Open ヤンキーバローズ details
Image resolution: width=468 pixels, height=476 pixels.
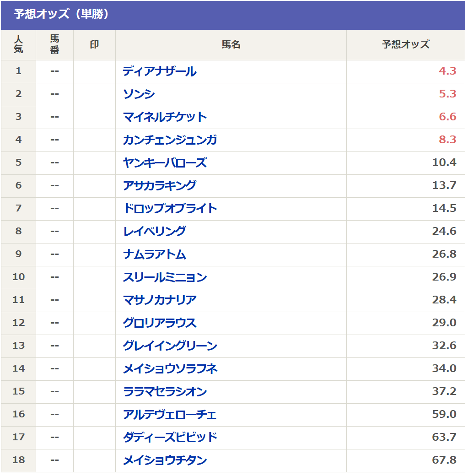click(165, 163)
